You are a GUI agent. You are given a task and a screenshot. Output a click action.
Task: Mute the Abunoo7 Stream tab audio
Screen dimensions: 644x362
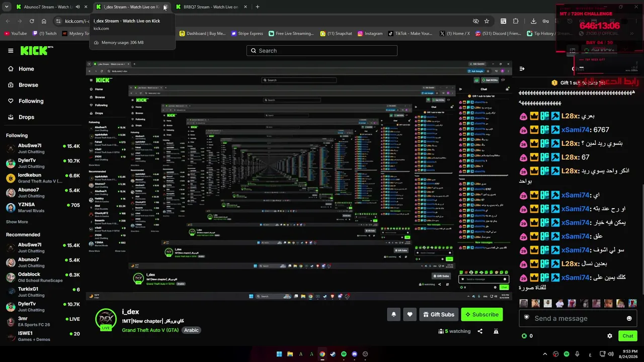pyautogui.click(x=77, y=7)
